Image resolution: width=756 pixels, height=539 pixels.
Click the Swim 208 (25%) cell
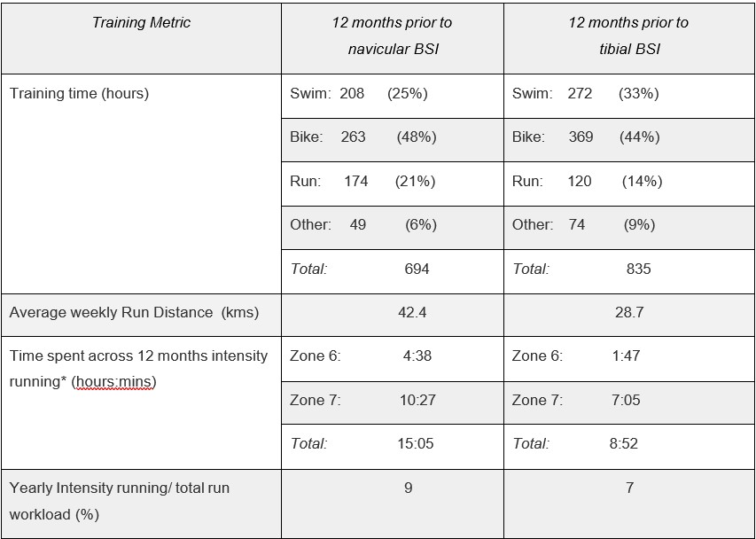coord(393,96)
